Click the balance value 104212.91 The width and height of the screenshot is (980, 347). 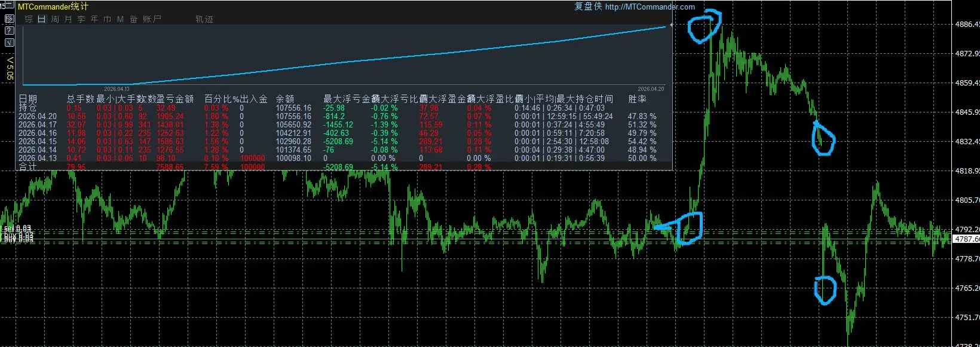coord(293,133)
